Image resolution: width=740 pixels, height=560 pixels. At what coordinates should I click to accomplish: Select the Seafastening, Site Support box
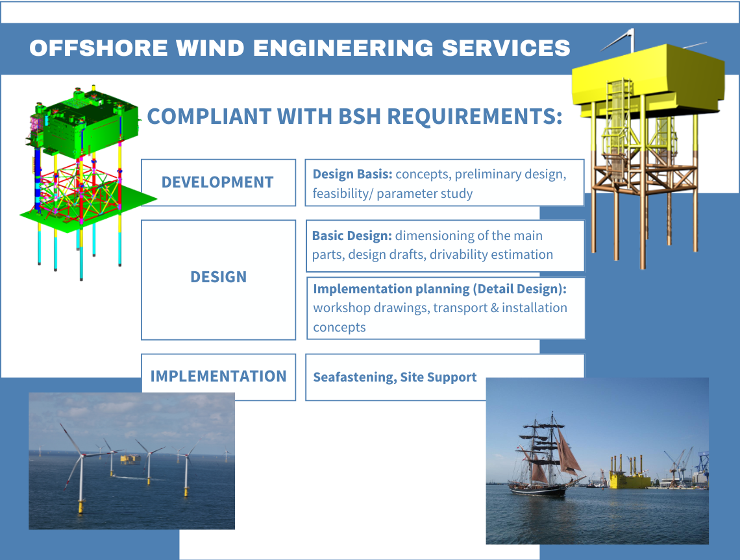(x=395, y=377)
